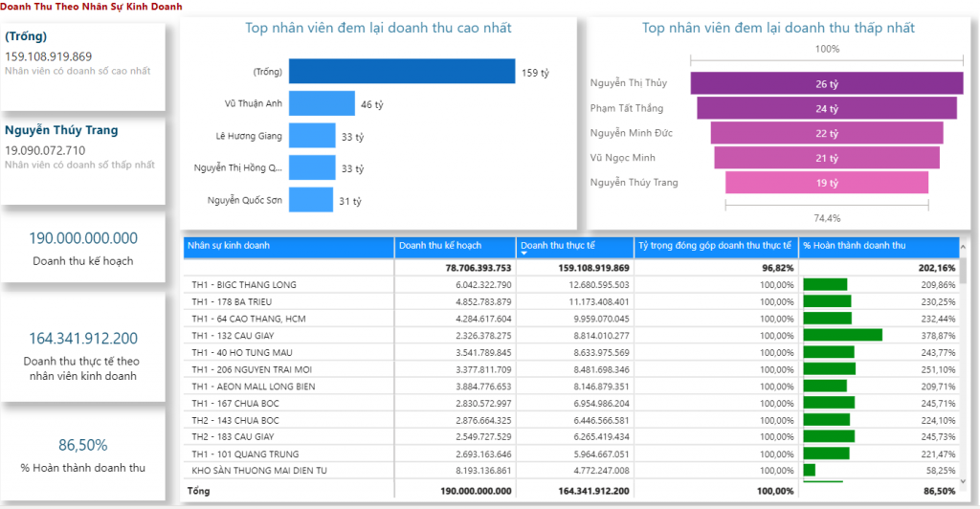
Task: Click title Top nhân viên đem lại doanh thu thấp nhất
Action: click(x=778, y=28)
